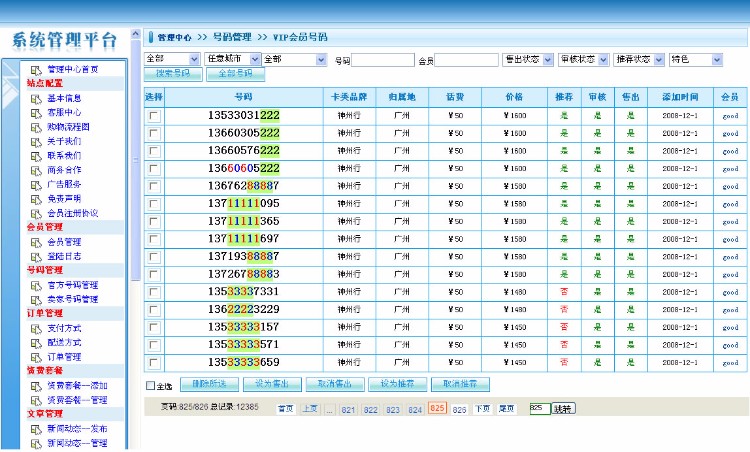This screenshot has width=750, height=452.
Task: Click the sidebar scrollbar up arrow
Action: 135,34
